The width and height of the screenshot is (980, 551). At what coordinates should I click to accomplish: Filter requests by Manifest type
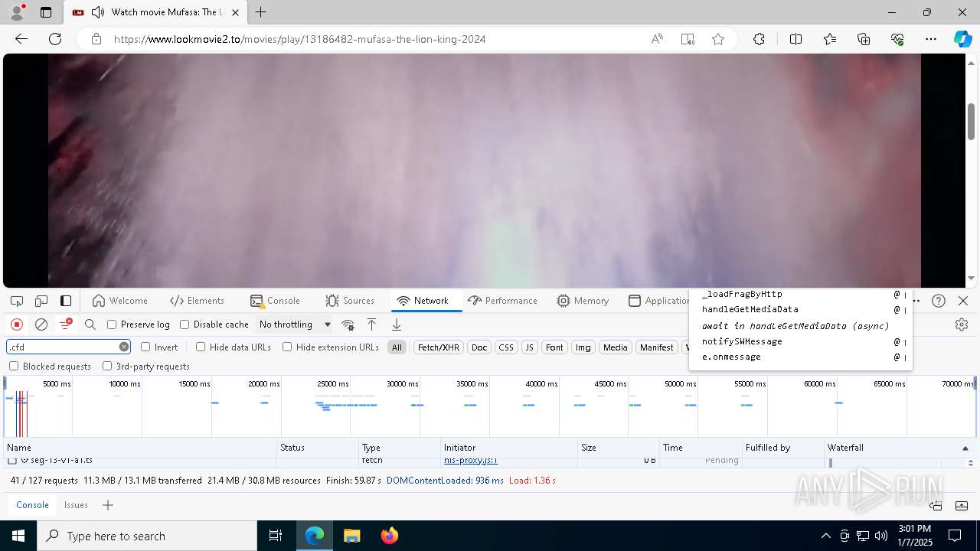[x=656, y=347]
